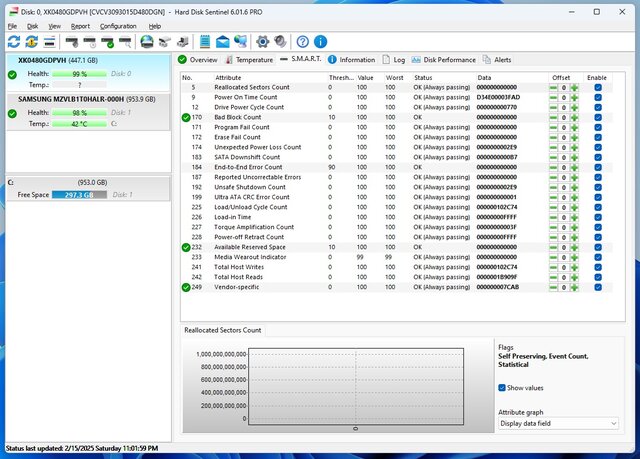Open the Configuration menu
This screenshot has width=640, height=459.
[x=118, y=26]
